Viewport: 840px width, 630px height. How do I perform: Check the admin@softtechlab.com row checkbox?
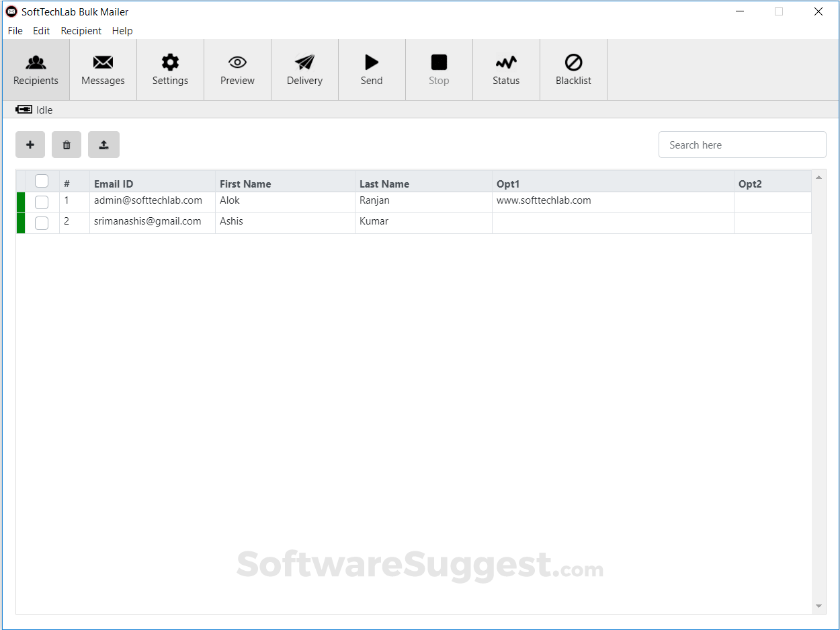[x=42, y=202]
